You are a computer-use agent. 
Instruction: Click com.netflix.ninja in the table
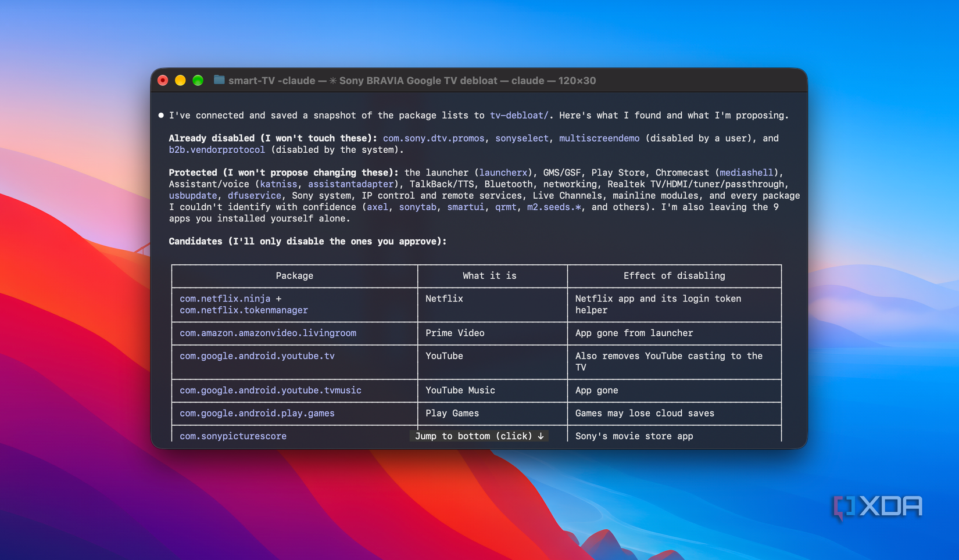coord(225,299)
